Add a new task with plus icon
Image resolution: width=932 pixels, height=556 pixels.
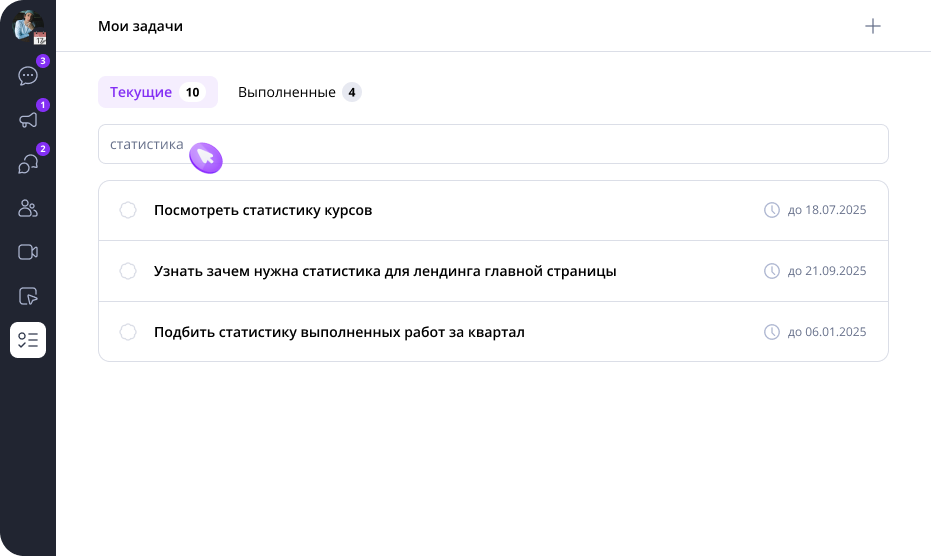point(873,26)
